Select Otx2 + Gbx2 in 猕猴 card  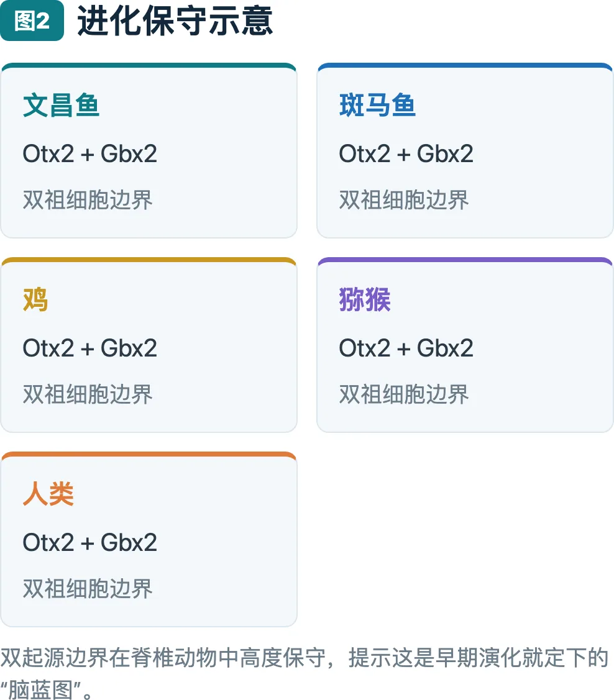point(406,348)
